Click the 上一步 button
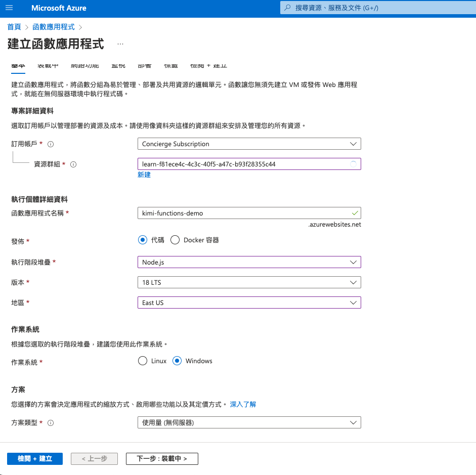This screenshot has height=475, width=476. pyautogui.click(x=95, y=459)
